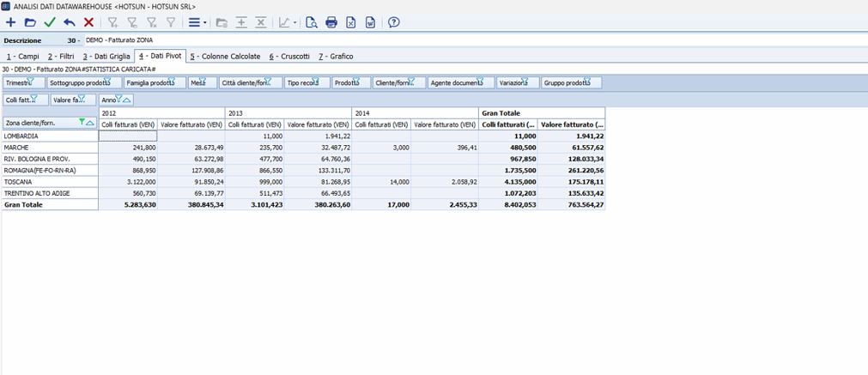The image size is (868, 375).
Task: Open the folder icon in the toolbar
Action: [x=30, y=22]
